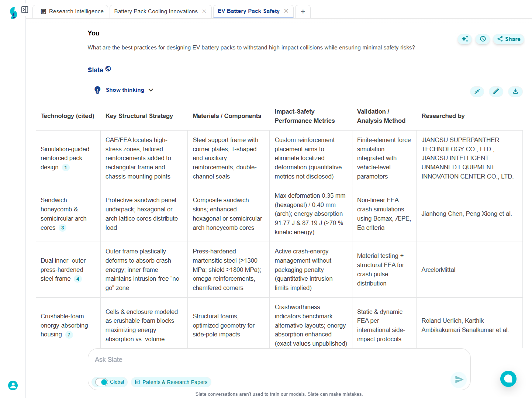Open citation 4 for steel frame
Viewport: 532px width, 398px height.
point(78,279)
